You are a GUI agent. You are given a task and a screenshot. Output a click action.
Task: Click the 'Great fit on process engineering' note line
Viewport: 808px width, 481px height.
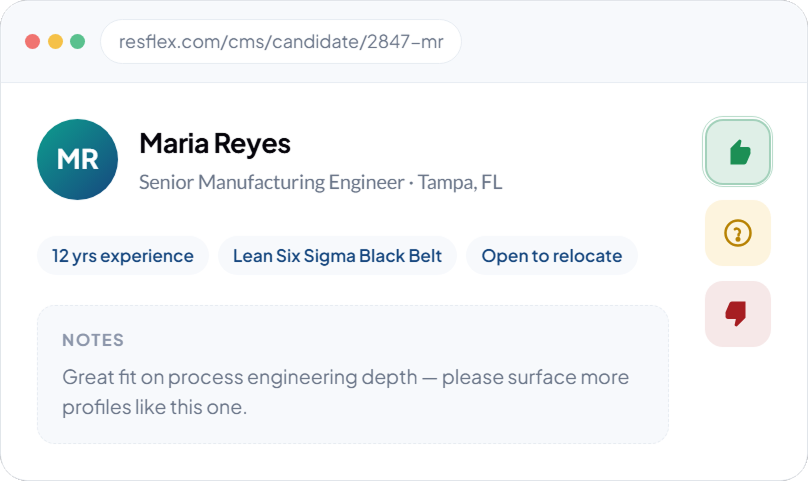click(x=345, y=378)
